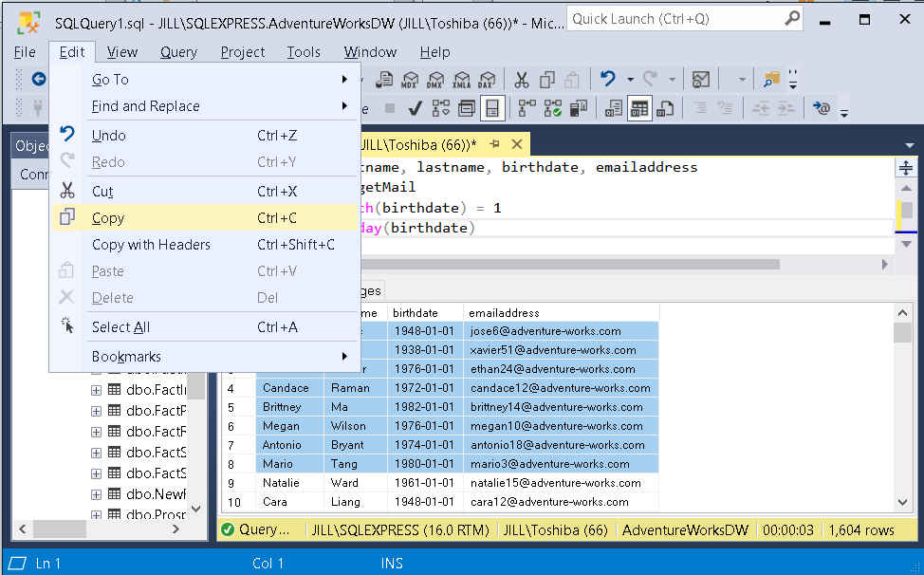Click the Comment out selected lines icon
The width and height of the screenshot is (924, 575).
(700, 108)
